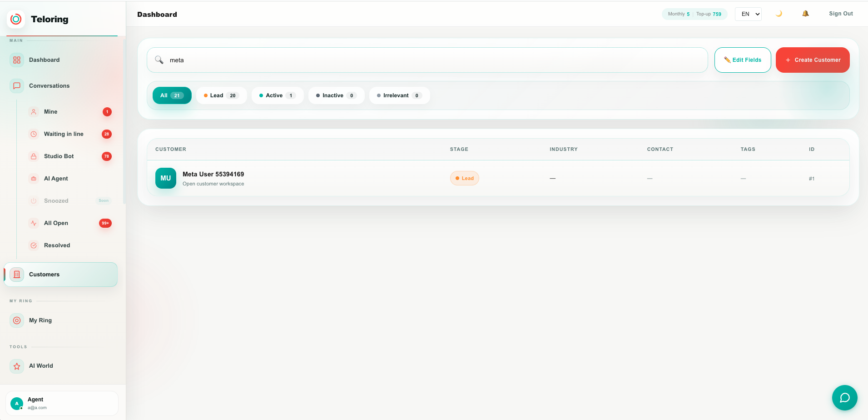Screen dimensions: 868x420
Task: Click the Lead stage pill in row
Action: [x=464, y=178]
